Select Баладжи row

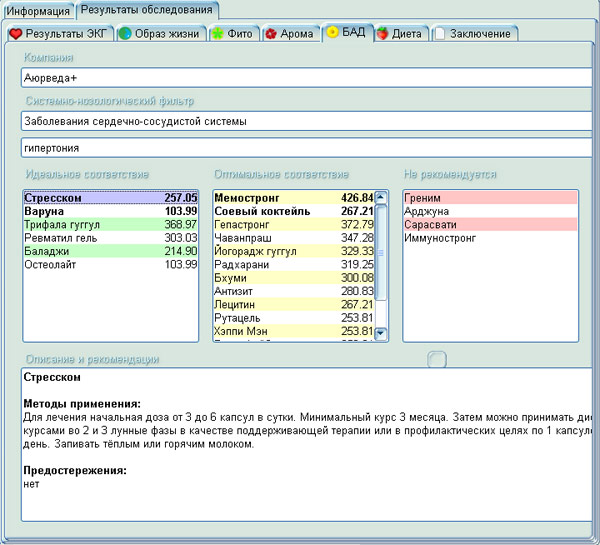111,251
